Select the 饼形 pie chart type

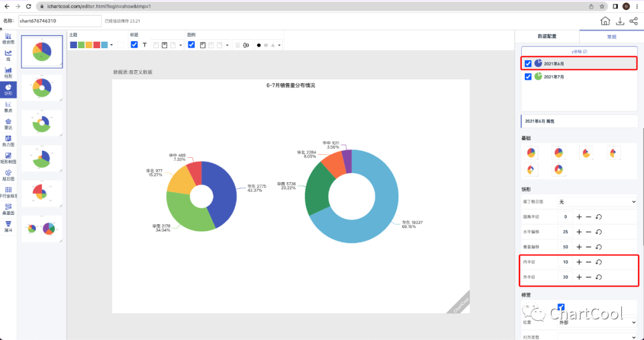[8, 89]
